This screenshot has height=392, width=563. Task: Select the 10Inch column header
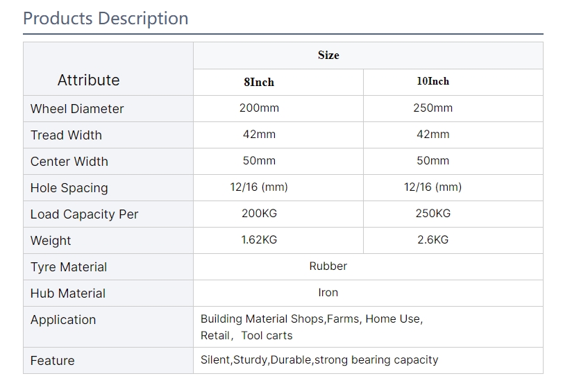[432, 82]
